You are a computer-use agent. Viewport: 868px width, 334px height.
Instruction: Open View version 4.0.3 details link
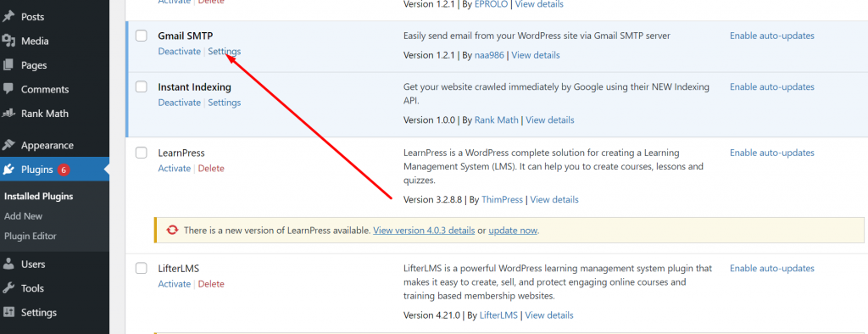[x=424, y=231]
